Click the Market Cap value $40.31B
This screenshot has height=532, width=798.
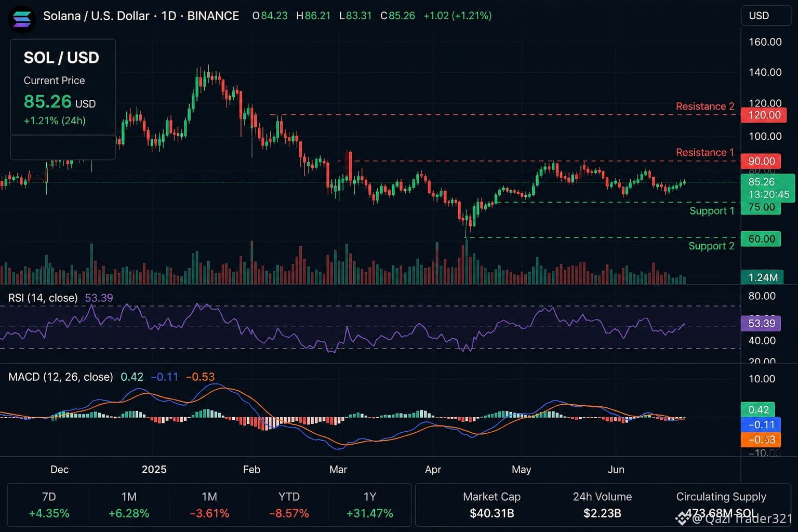[491, 513]
